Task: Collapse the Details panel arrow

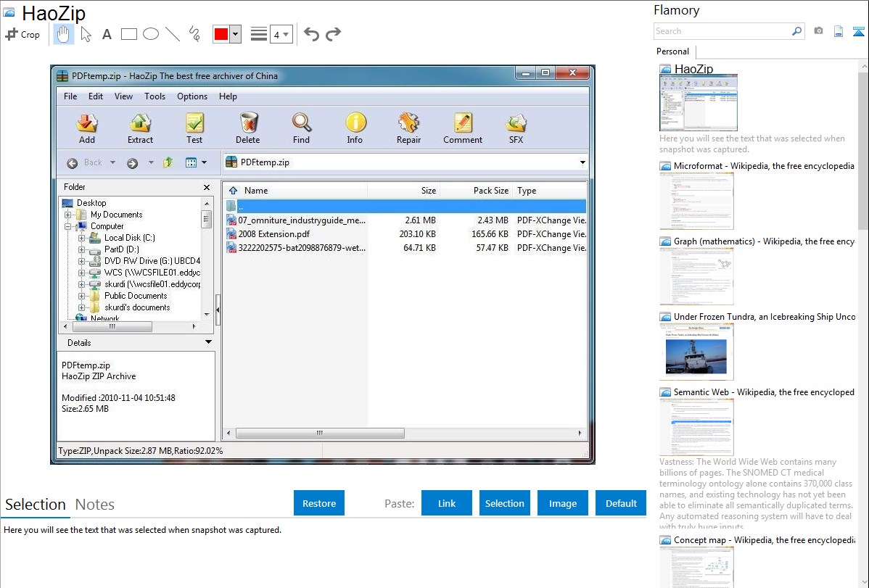Action: 208,342
